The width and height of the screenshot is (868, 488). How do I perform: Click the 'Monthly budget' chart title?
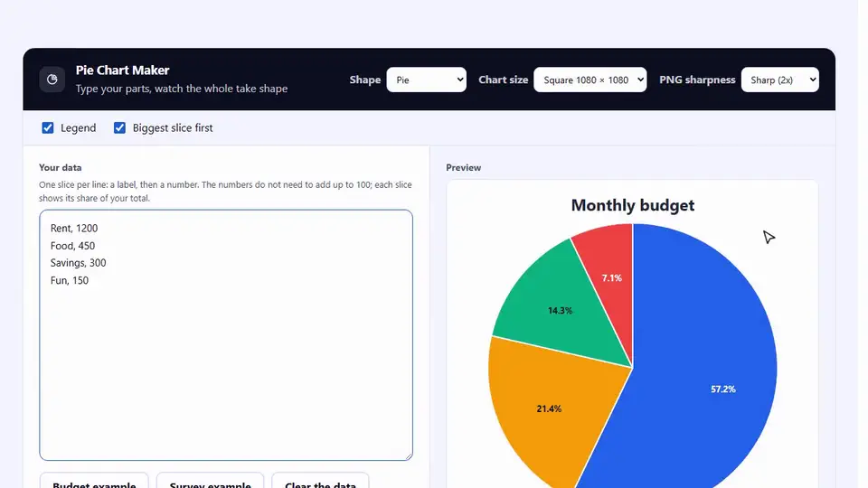click(633, 205)
